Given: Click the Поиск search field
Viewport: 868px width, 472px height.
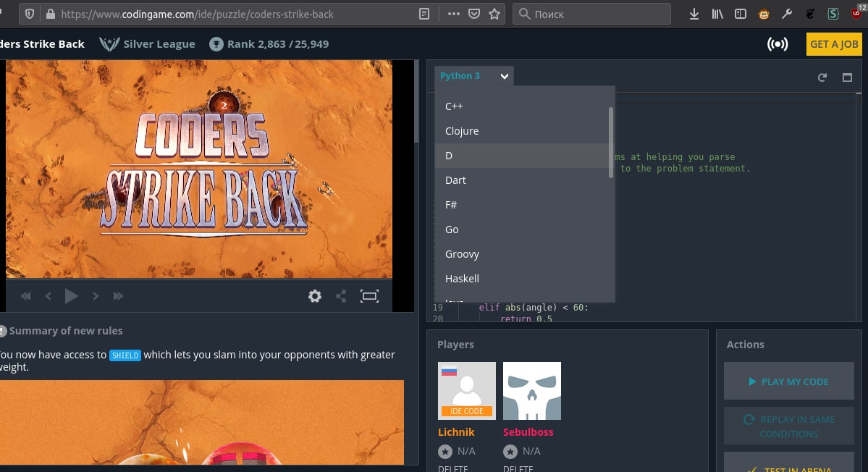Looking at the screenshot, I should pyautogui.click(x=591, y=14).
